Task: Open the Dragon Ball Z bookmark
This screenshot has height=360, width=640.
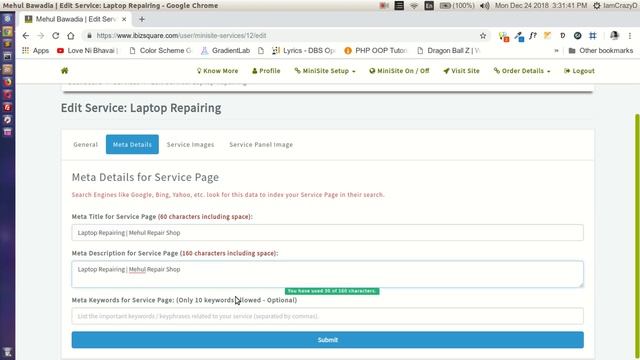Action: pyautogui.click(x=448, y=51)
